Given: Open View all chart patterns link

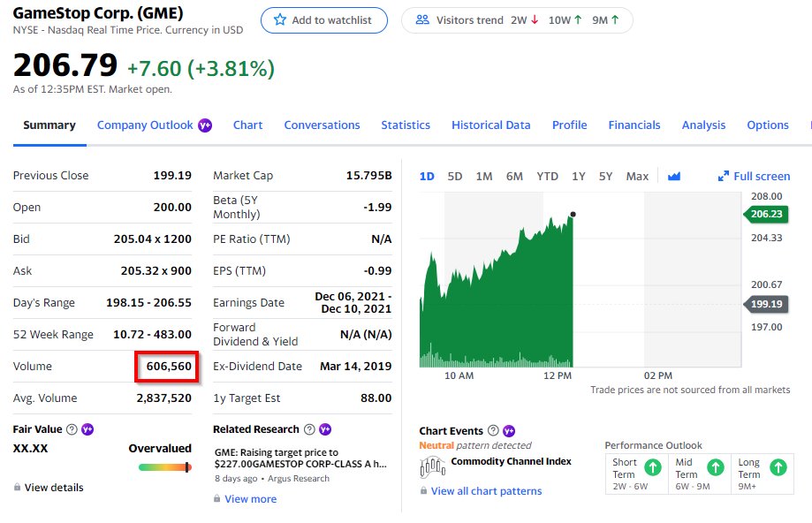Looking at the screenshot, I should click(x=486, y=491).
